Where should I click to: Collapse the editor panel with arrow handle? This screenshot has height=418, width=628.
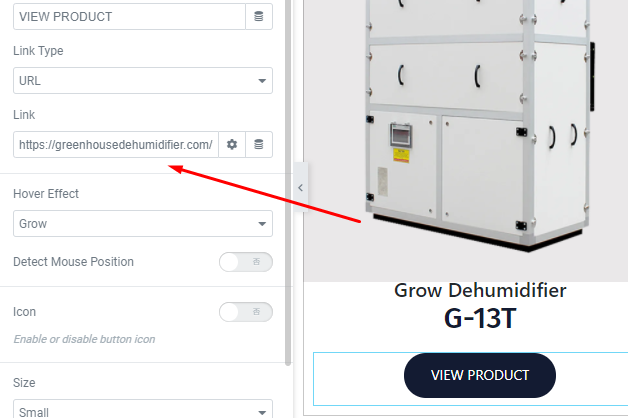point(301,187)
